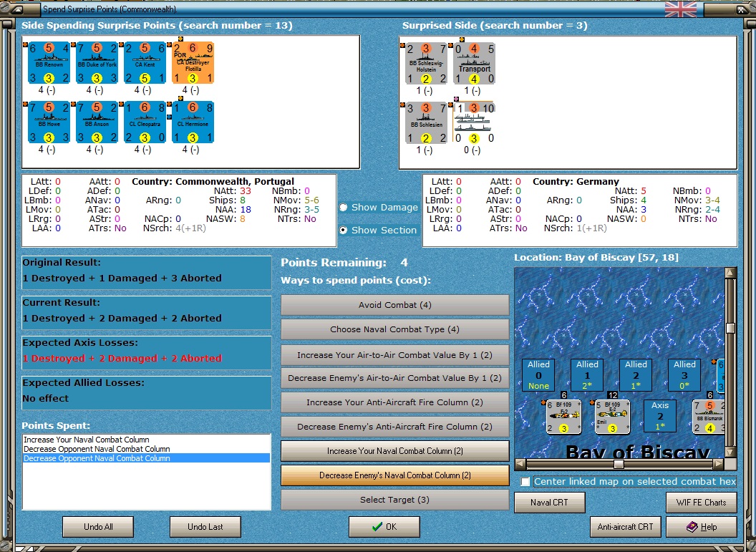Click the CA Kent ship counter
This screenshot has height=552, width=756.
[x=145, y=63]
